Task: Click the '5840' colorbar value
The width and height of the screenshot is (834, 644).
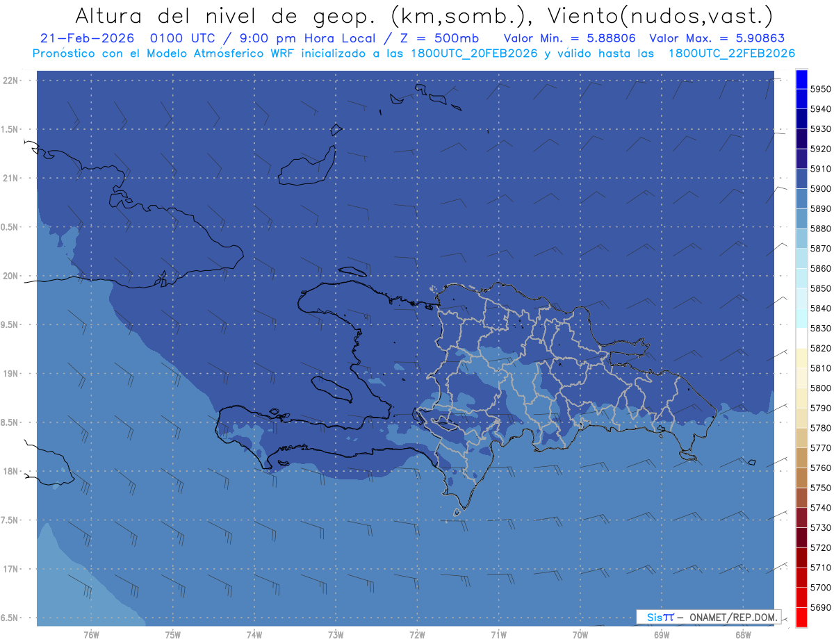Action: click(x=820, y=308)
